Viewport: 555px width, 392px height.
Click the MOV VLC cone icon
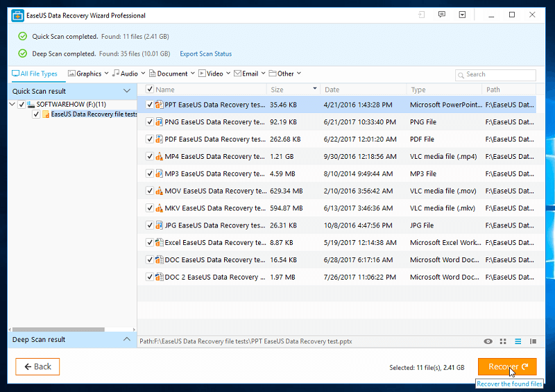(160, 191)
